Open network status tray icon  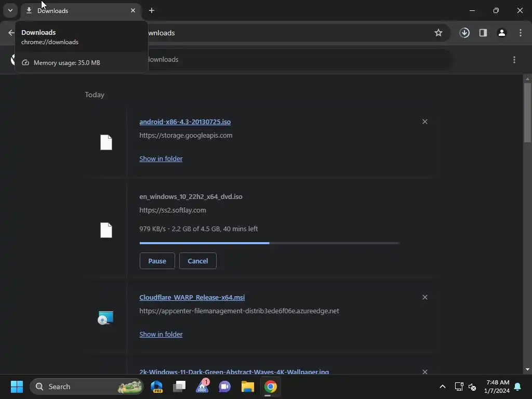[x=459, y=387]
